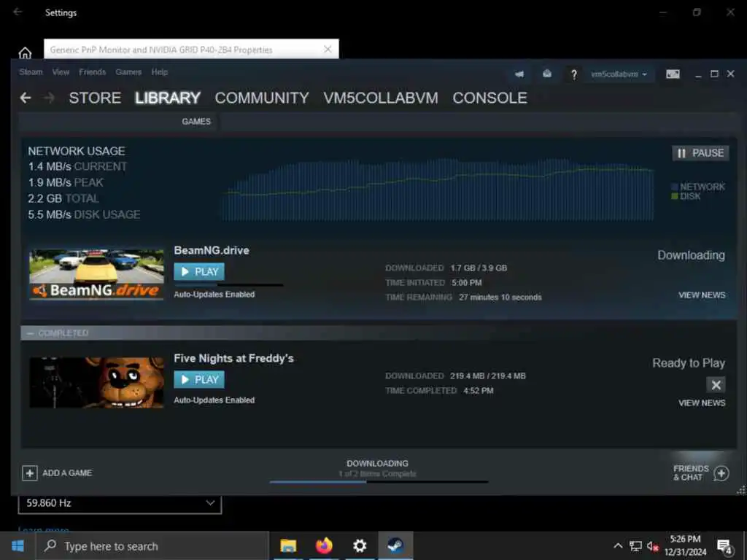Click the Friends & Chat label
This screenshot has height=560, width=747.
[x=691, y=473]
